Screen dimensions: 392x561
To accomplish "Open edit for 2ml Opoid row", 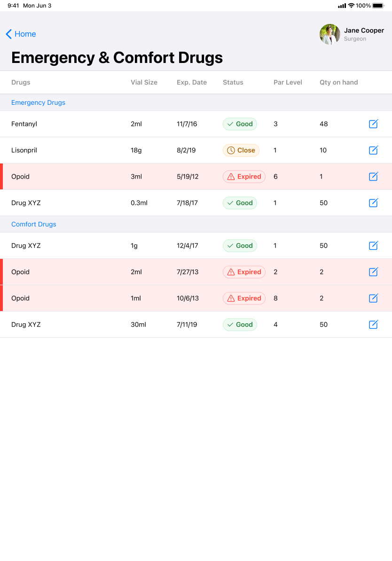I will [373, 272].
